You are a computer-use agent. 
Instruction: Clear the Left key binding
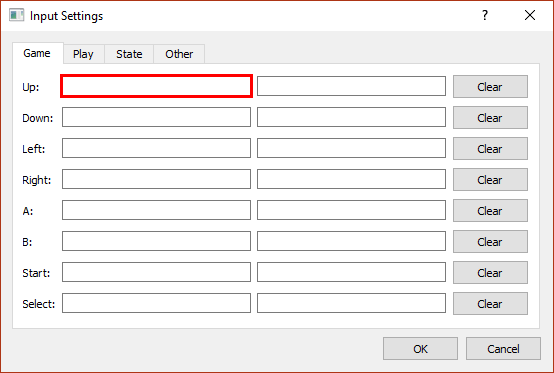click(x=490, y=149)
